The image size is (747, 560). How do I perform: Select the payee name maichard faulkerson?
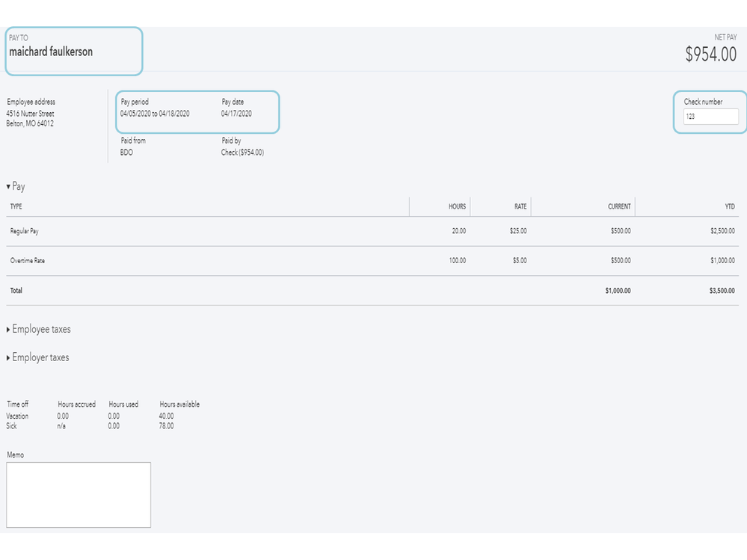coord(51,52)
